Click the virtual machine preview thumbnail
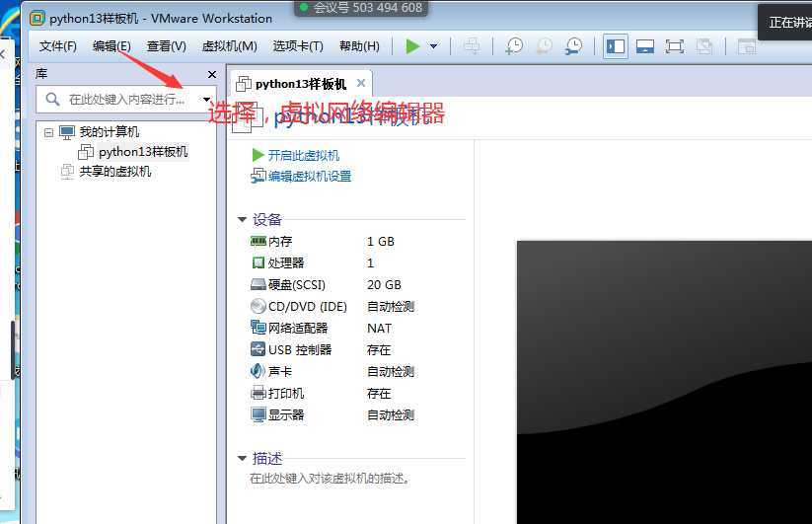The width and height of the screenshot is (812, 524). 664,382
